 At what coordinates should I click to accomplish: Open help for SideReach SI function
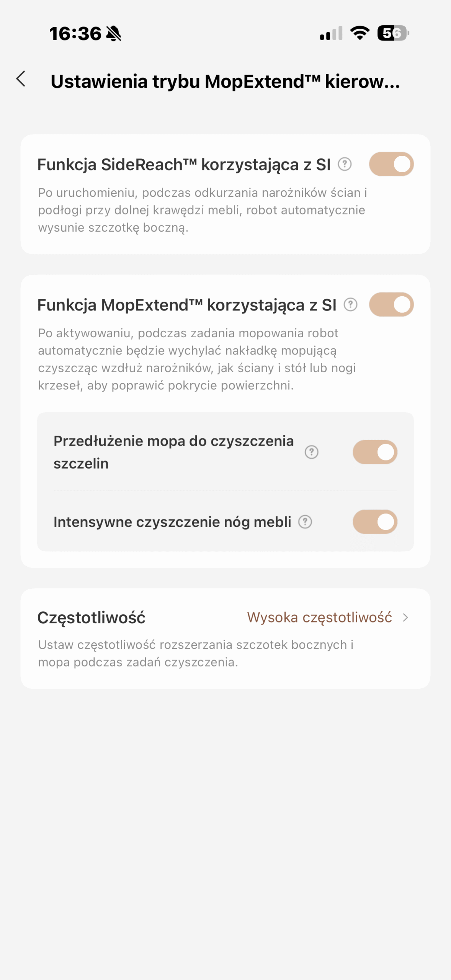click(345, 164)
